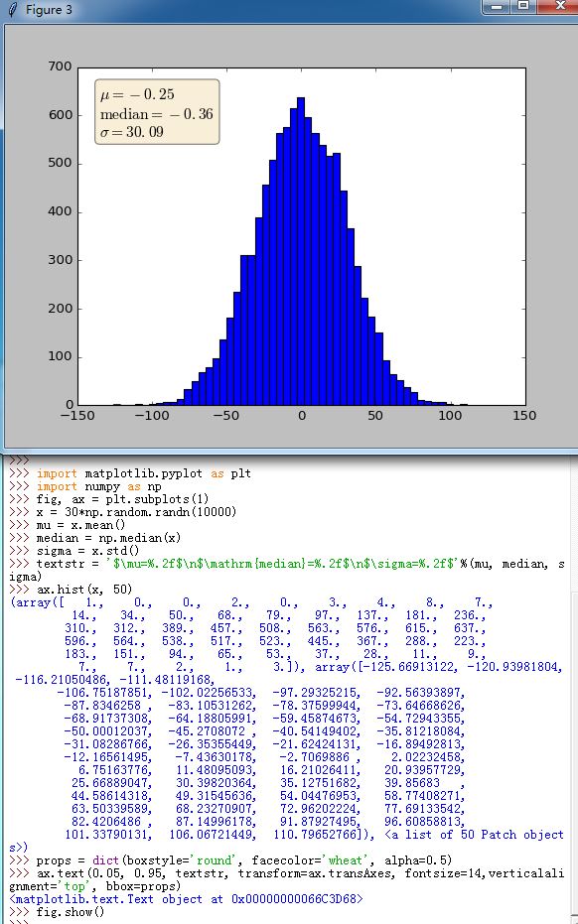
Task: Click the 700 label on the y-axis
Action: point(61,66)
